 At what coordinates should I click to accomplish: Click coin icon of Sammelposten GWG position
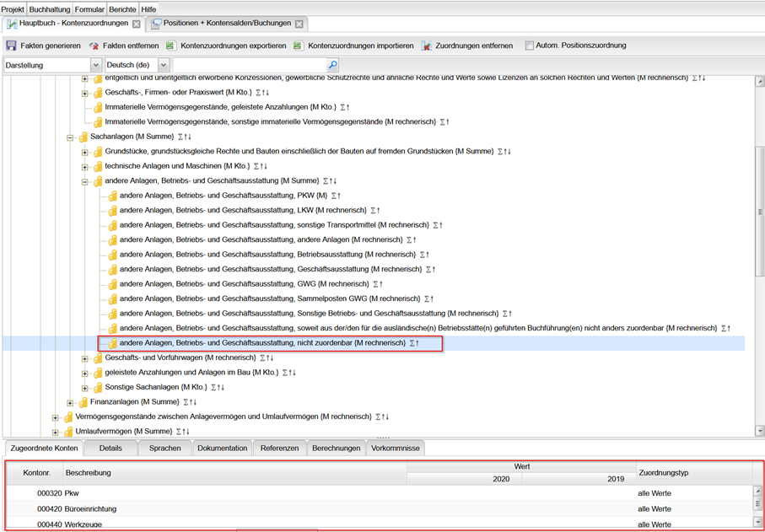tap(113, 298)
